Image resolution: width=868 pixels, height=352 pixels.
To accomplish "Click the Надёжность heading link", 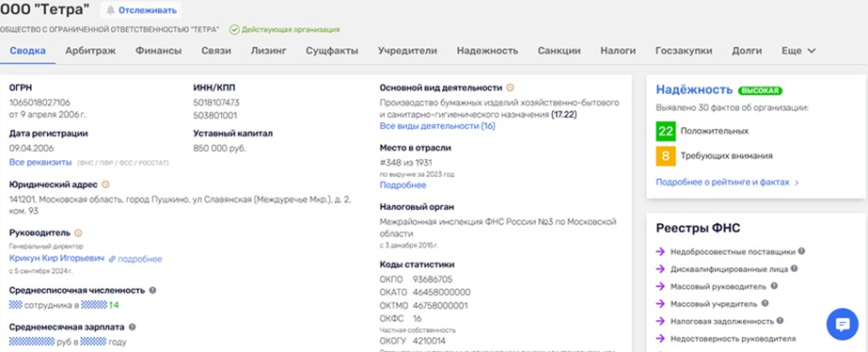I will click(694, 89).
